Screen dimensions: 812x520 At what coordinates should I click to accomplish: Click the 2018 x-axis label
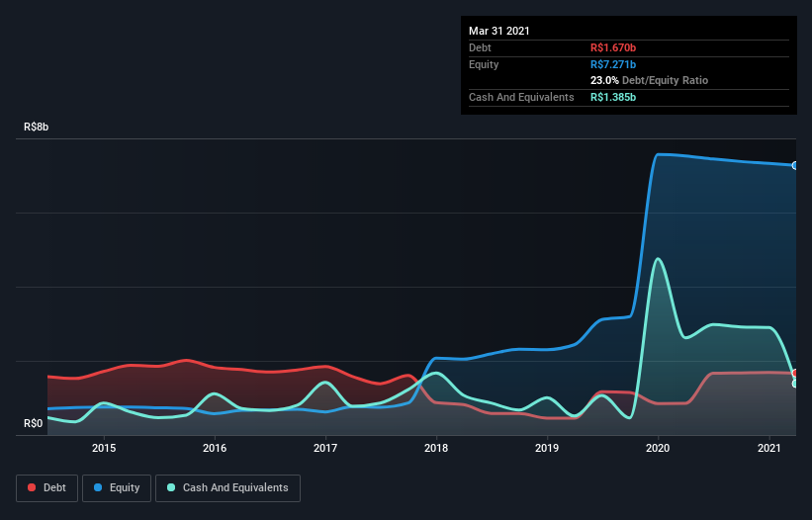(x=436, y=448)
